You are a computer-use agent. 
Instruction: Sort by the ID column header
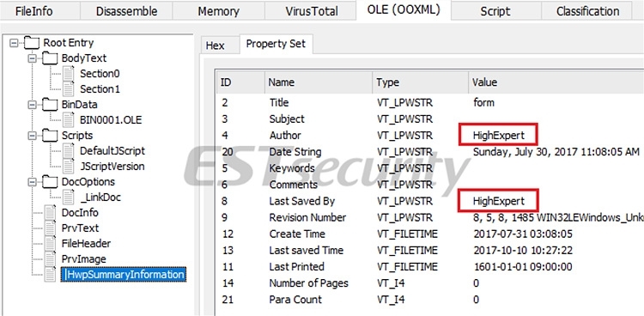[x=240, y=82]
